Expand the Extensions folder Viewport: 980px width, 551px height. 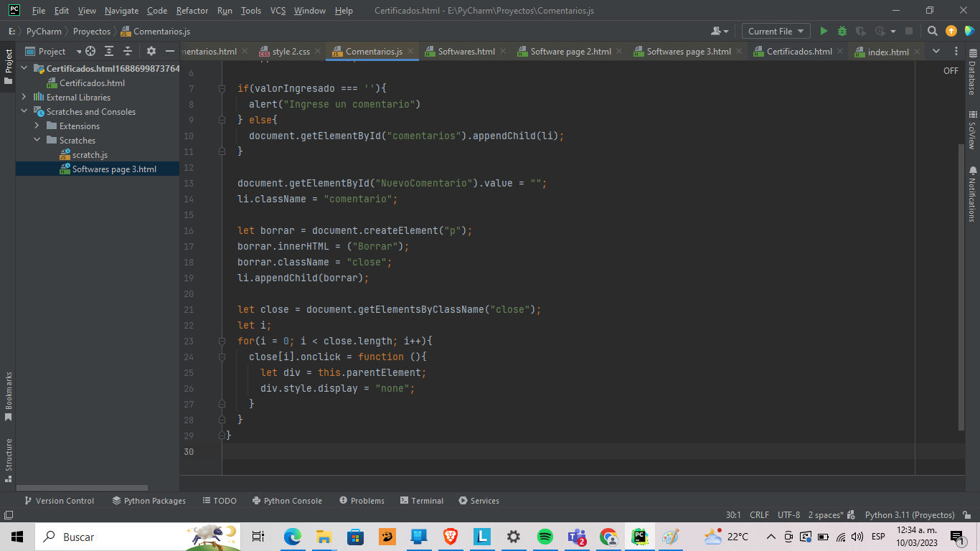click(x=37, y=126)
